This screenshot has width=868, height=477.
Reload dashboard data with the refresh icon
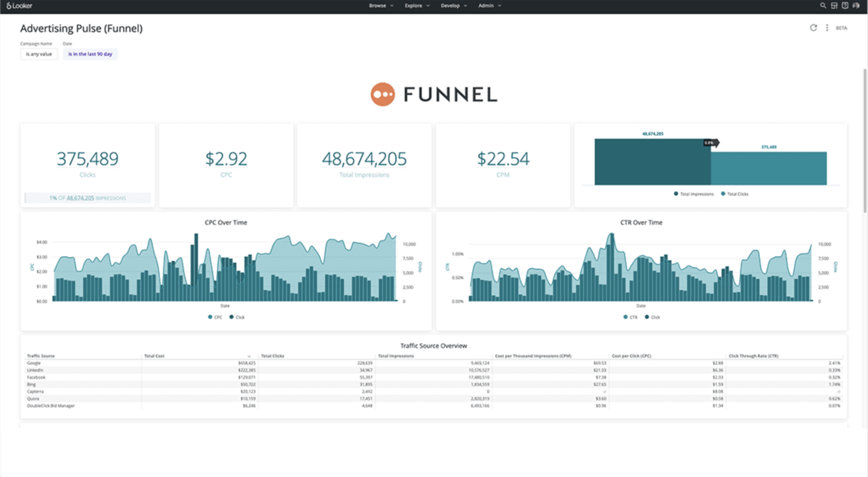click(x=813, y=28)
